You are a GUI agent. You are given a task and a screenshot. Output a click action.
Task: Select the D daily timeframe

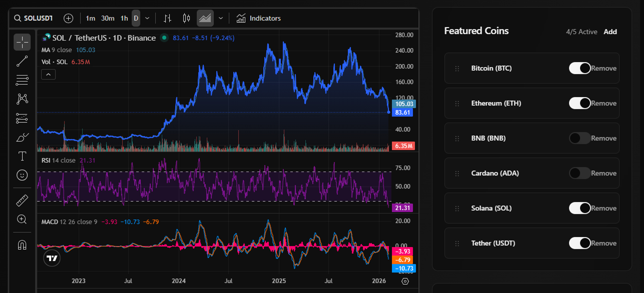(x=136, y=18)
